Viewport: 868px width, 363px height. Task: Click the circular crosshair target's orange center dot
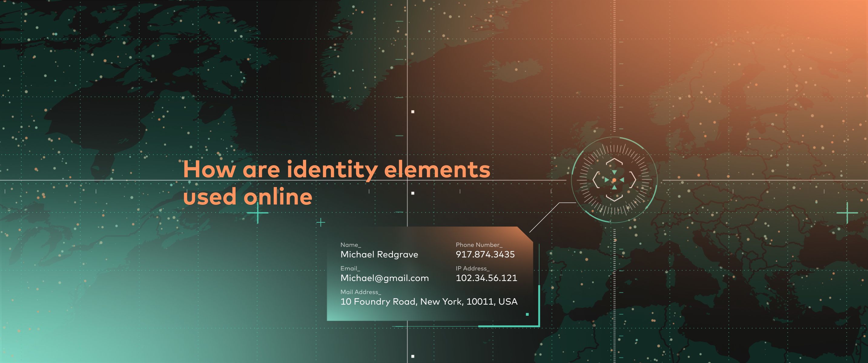click(x=614, y=181)
